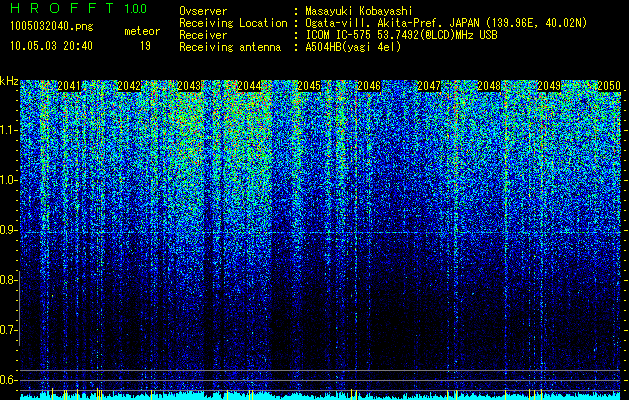This screenshot has width=629, height=400.
Task: Click the 2045 time marker
Action: [x=309, y=86]
